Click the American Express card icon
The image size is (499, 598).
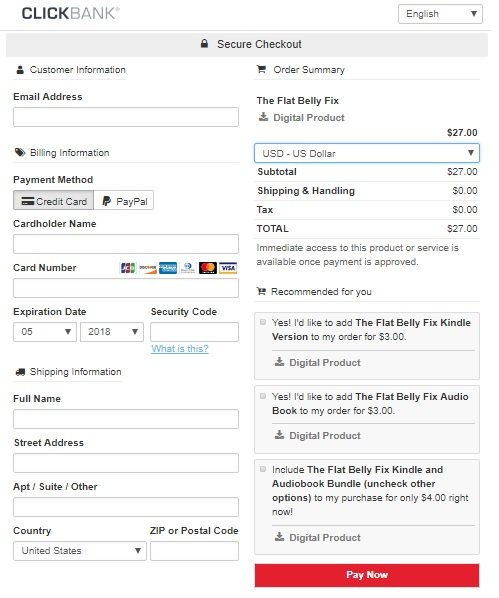click(x=168, y=268)
